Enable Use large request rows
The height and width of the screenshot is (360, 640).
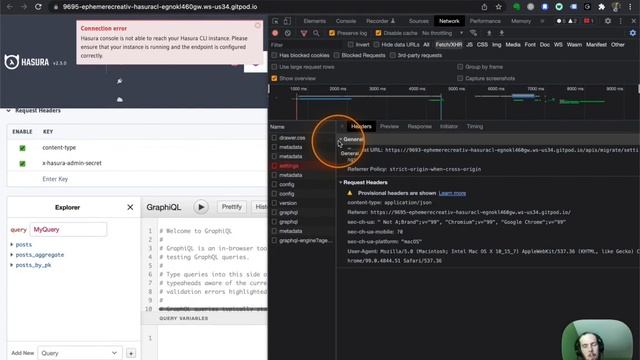pyautogui.click(x=274, y=67)
